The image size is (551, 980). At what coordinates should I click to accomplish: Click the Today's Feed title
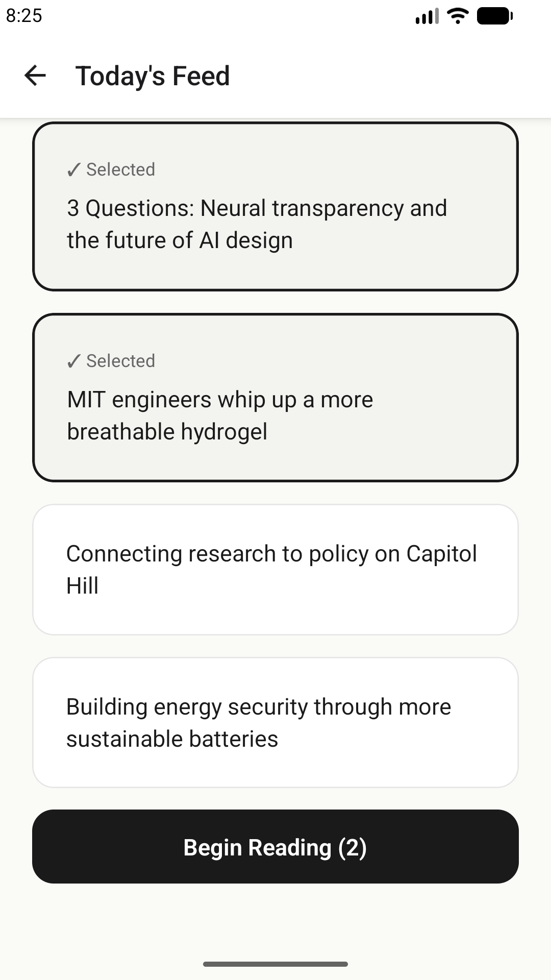[153, 76]
